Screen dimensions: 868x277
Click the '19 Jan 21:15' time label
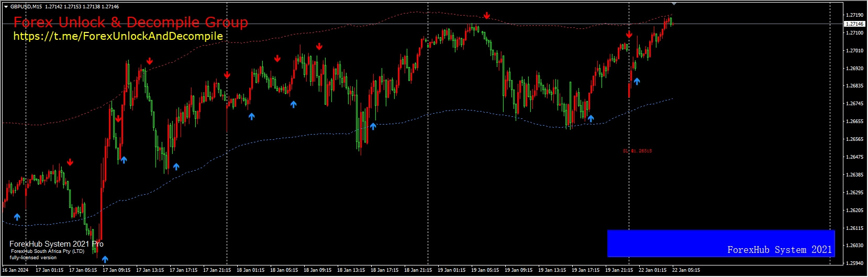(619, 271)
